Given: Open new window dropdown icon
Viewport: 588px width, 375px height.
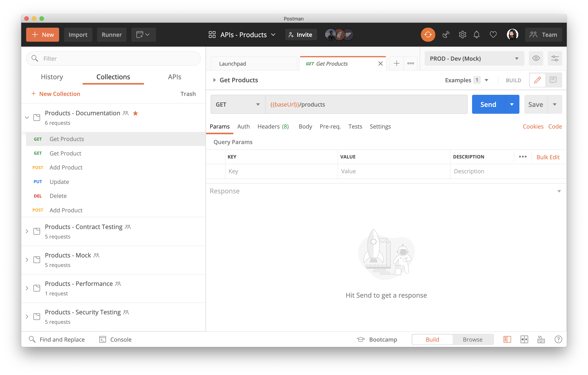Looking at the screenshot, I should point(143,35).
